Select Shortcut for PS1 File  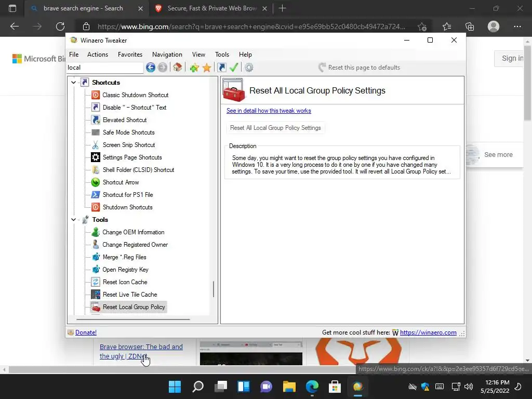pos(128,195)
